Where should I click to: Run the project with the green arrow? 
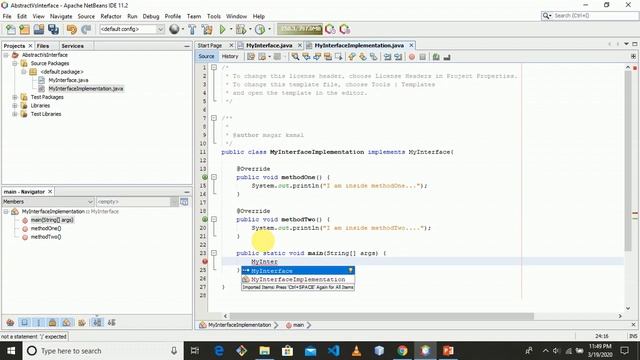click(x=222, y=29)
